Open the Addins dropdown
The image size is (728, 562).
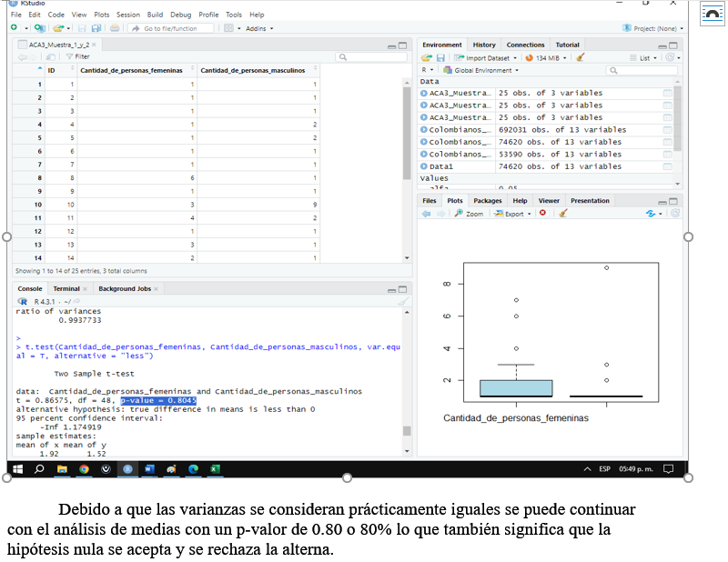tap(259, 28)
